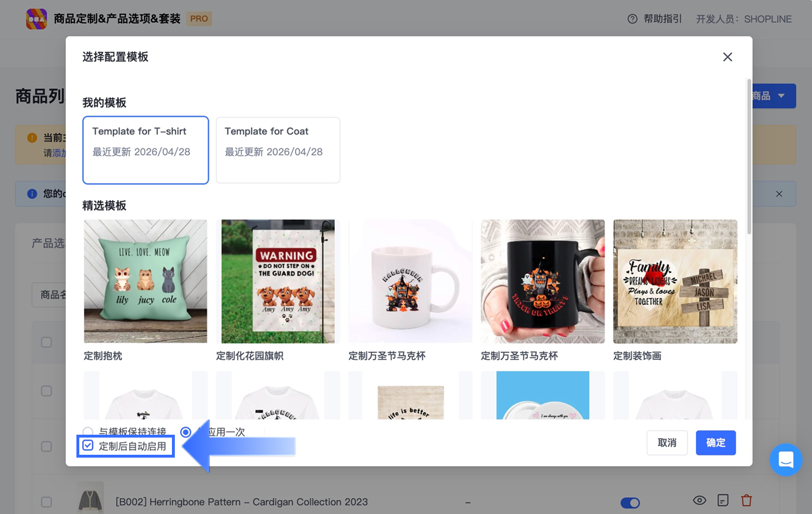Viewport: 812px width, 514px height.
Task: Open the template note icon for Herringbone row
Action: 723,500
